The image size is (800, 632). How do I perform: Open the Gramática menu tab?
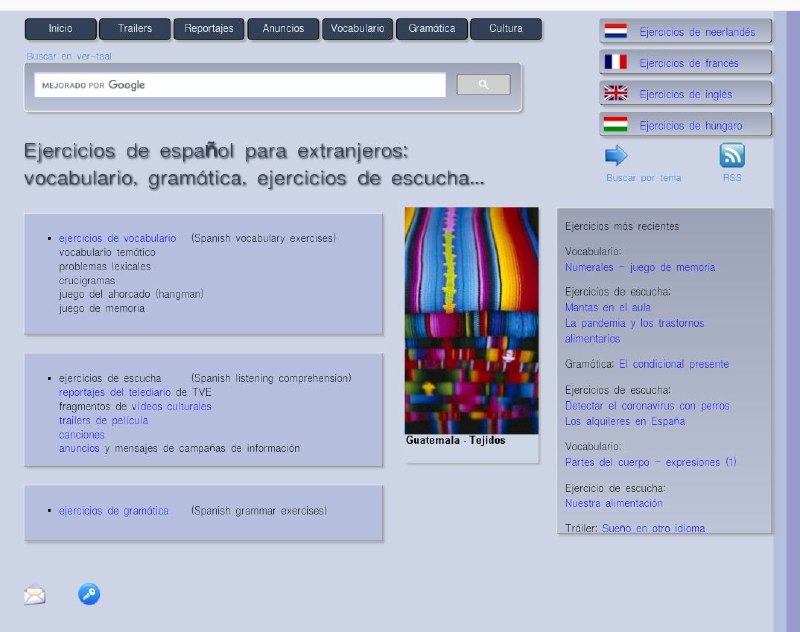click(432, 29)
